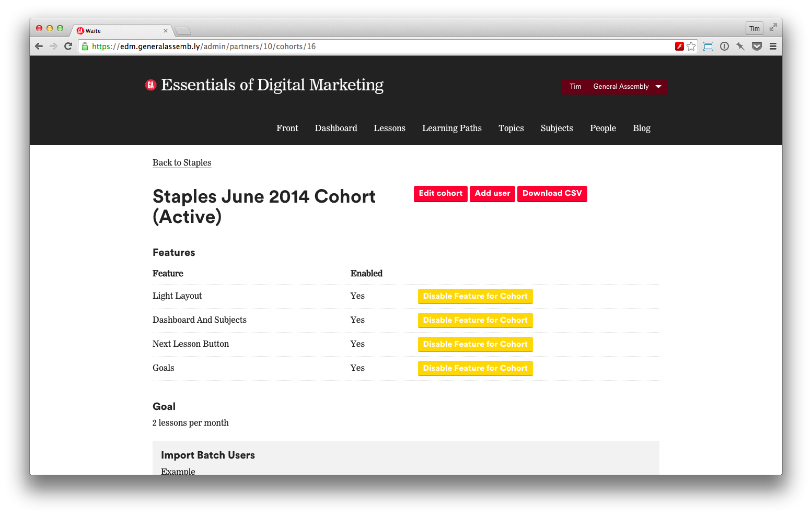Image resolution: width=812 pixels, height=516 pixels.
Task: Disable Dashboard And Subjects feature for cohort
Action: 475,320
